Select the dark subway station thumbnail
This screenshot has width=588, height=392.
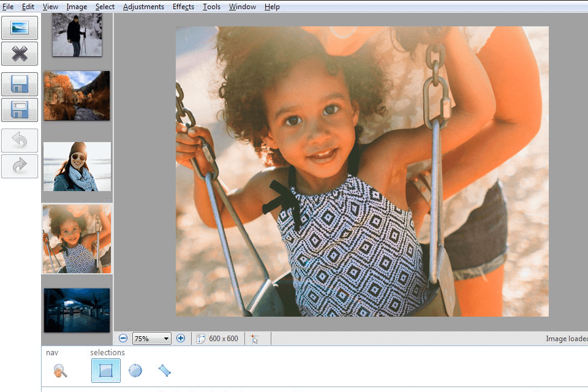click(x=76, y=310)
